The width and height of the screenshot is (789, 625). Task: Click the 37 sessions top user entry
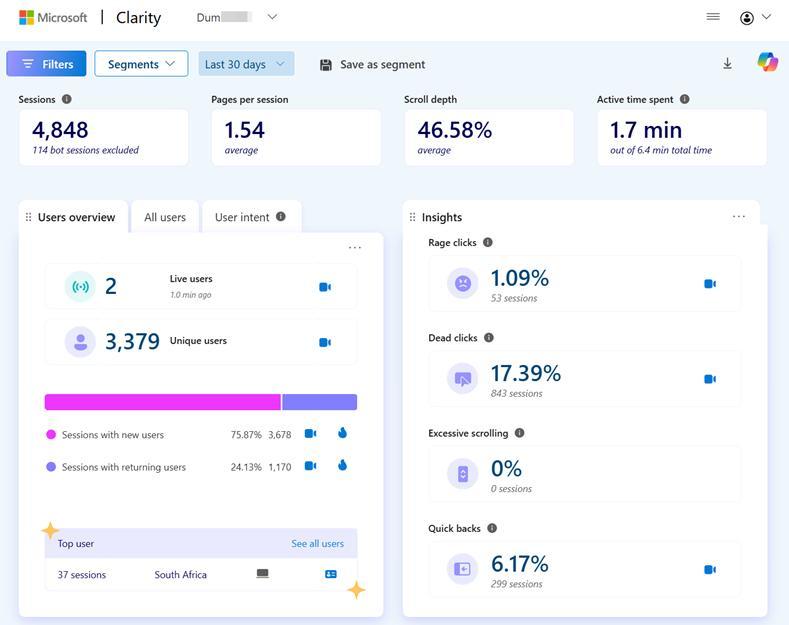(x=82, y=575)
